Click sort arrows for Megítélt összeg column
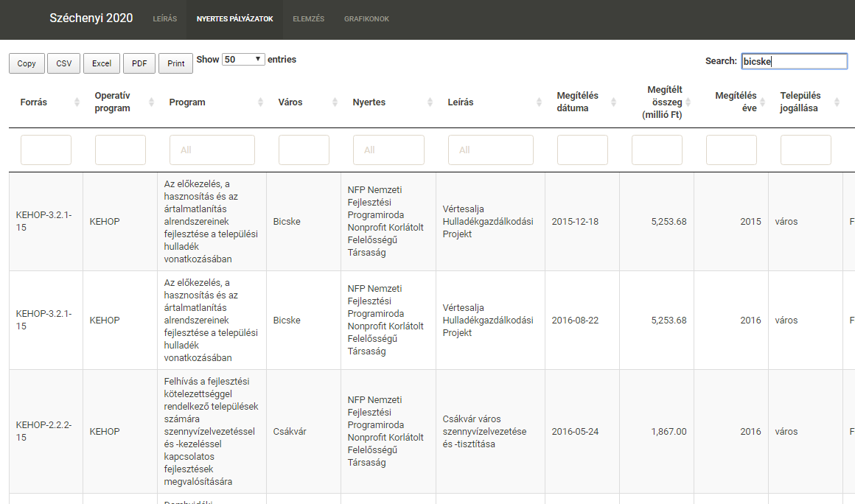The width and height of the screenshot is (855, 504). (x=688, y=102)
